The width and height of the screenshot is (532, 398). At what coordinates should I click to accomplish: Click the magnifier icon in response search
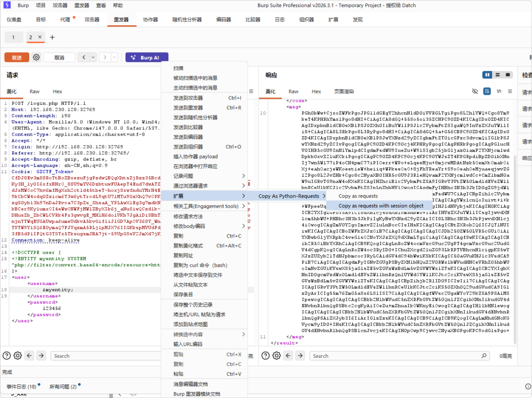click(484, 355)
